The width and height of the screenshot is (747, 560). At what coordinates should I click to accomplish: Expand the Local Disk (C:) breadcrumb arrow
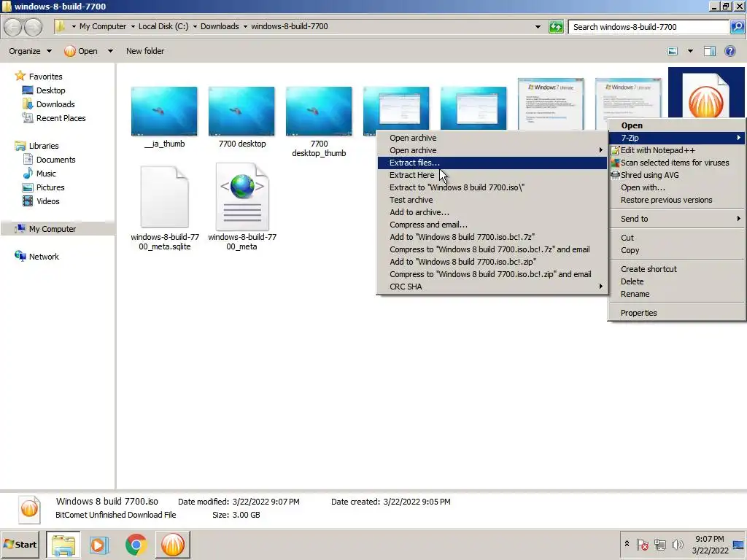(x=195, y=27)
